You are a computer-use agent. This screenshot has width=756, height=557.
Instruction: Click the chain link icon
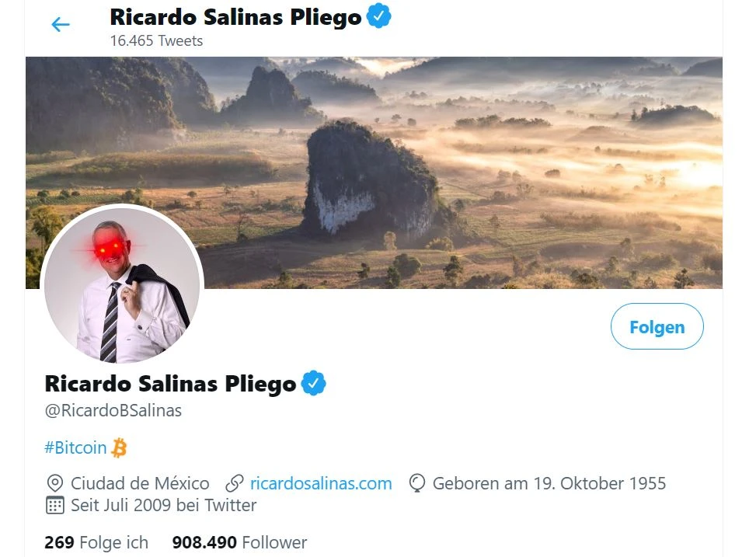pyautogui.click(x=235, y=483)
